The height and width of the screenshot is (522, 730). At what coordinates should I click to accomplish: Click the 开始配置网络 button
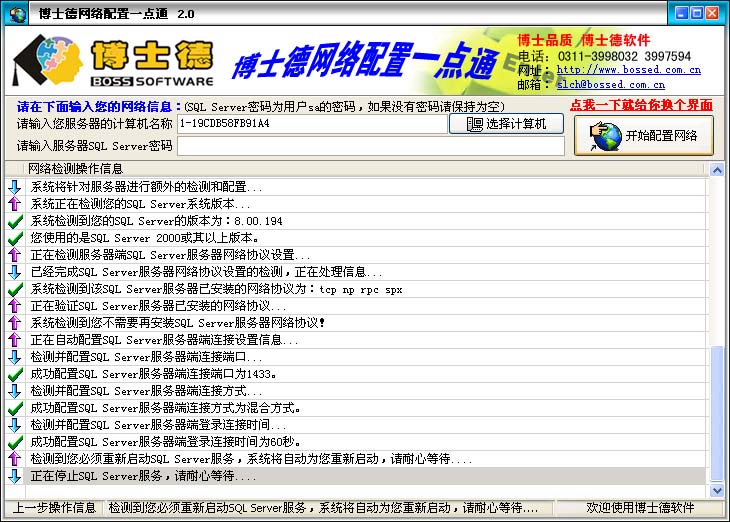click(x=643, y=136)
